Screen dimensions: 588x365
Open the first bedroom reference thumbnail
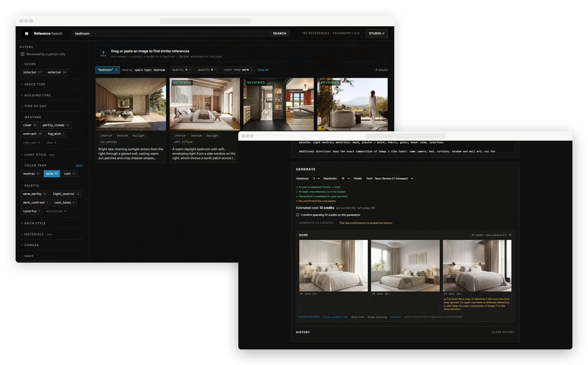pos(131,104)
